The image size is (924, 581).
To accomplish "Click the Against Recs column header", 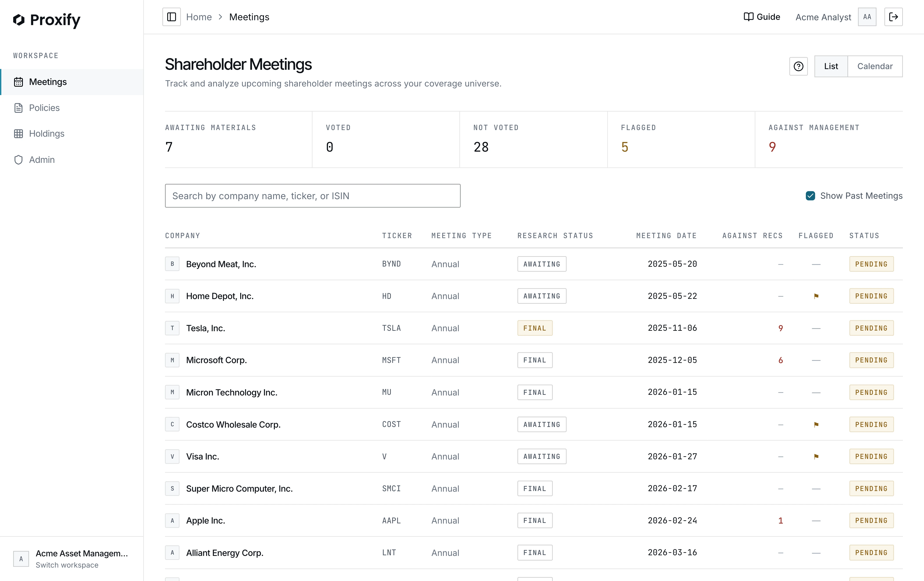I will [752, 236].
